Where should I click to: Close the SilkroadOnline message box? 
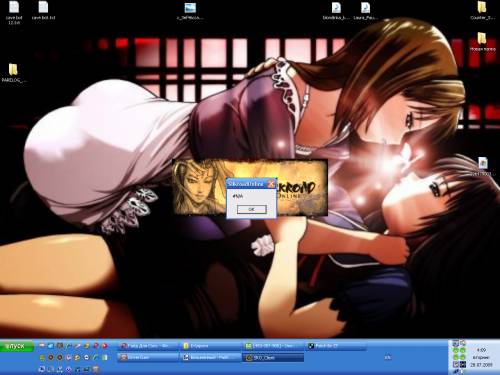271,184
